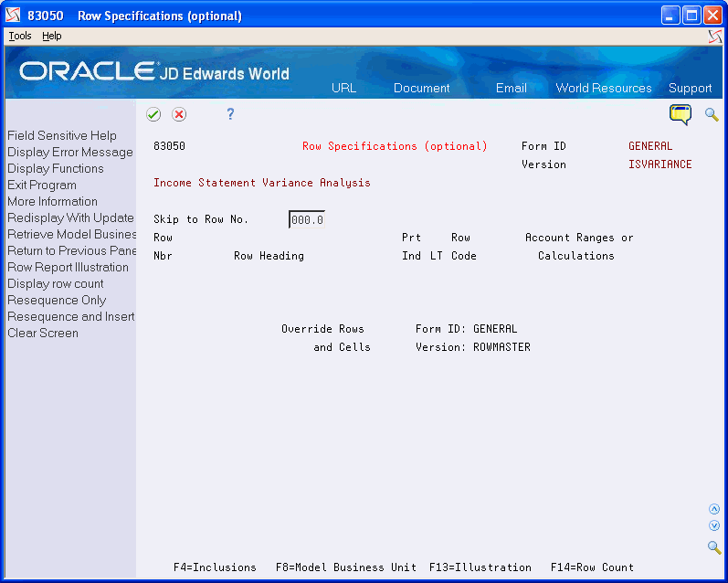The height and width of the screenshot is (583, 728).
Task: Click the ROWMASTER version text
Action: coord(501,347)
